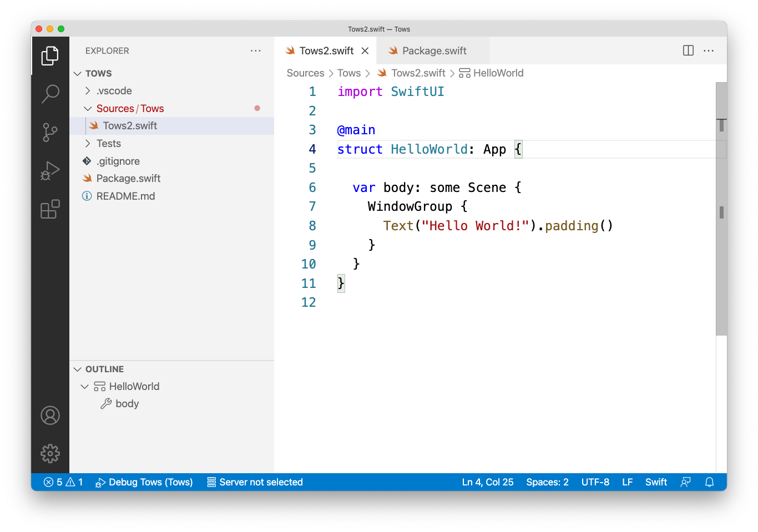Click Server not selected in status bar
The image size is (758, 532).
(x=255, y=482)
